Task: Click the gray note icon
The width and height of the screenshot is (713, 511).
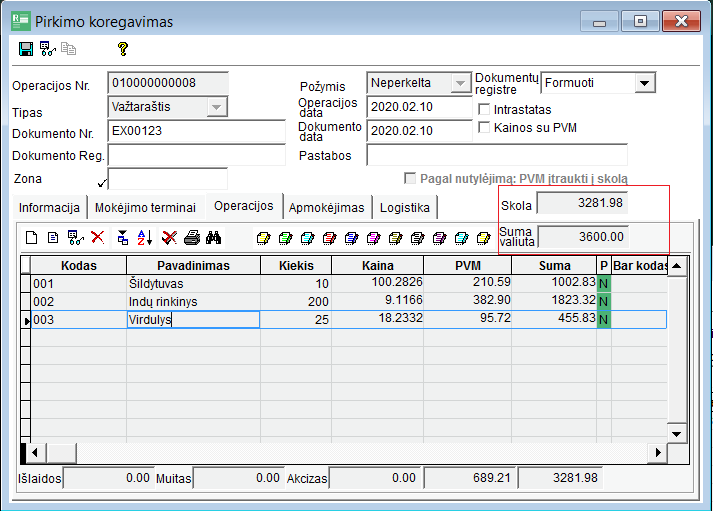Action: [417, 238]
